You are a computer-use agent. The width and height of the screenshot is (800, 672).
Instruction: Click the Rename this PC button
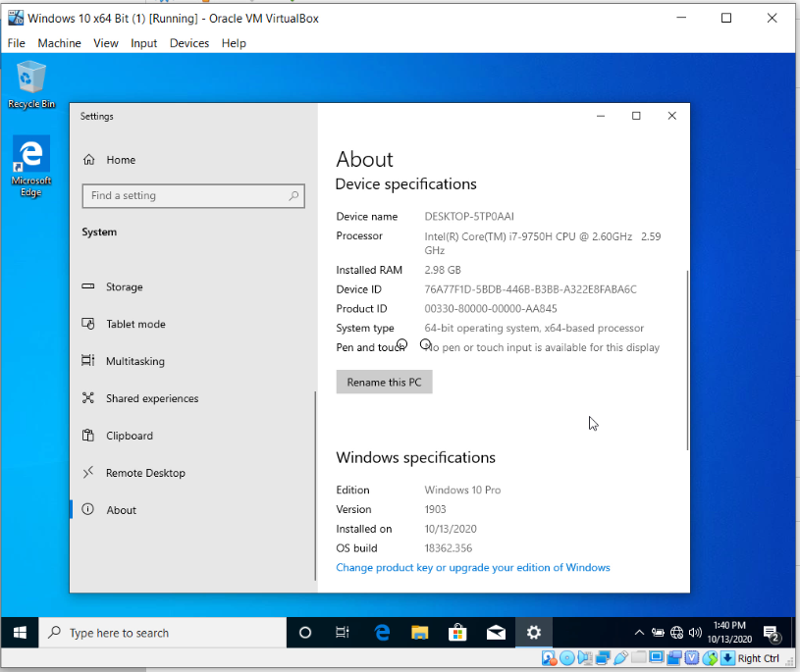(384, 383)
